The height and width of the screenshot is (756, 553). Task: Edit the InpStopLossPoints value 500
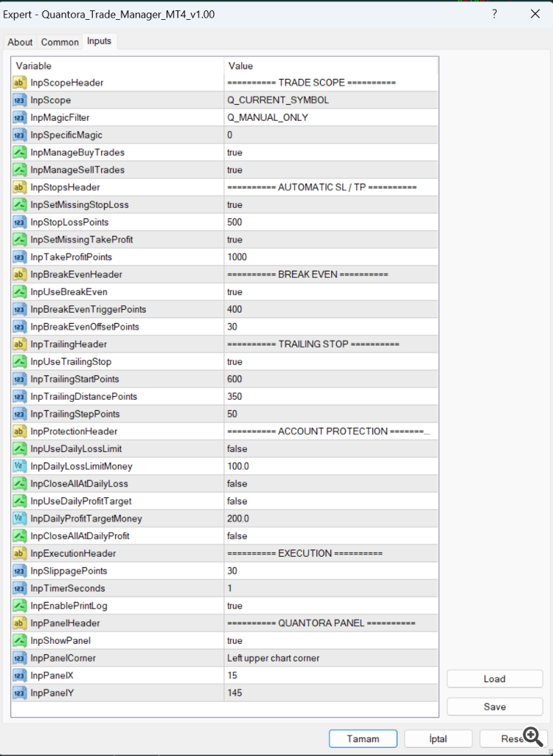point(331,222)
